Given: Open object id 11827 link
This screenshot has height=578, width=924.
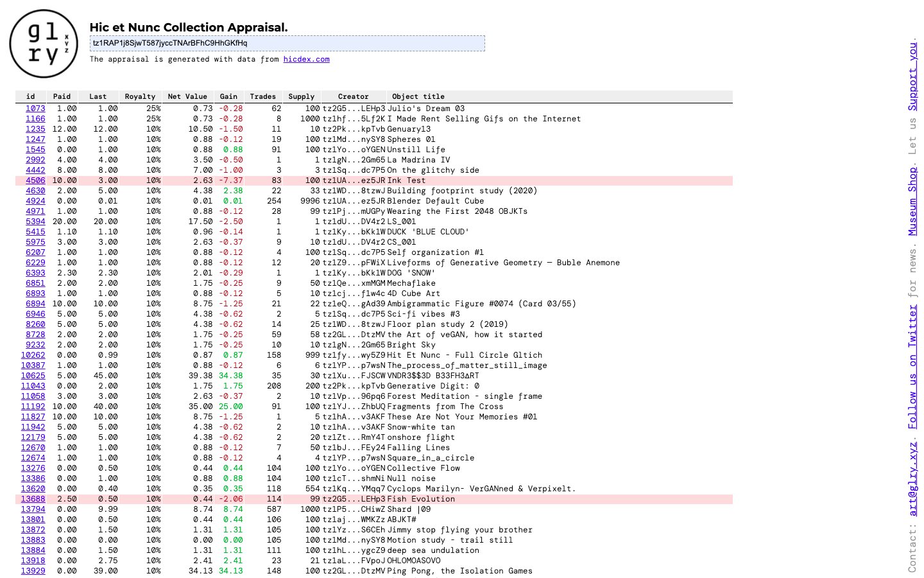Looking at the screenshot, I should pyautogui.click(x=33, y=417).
